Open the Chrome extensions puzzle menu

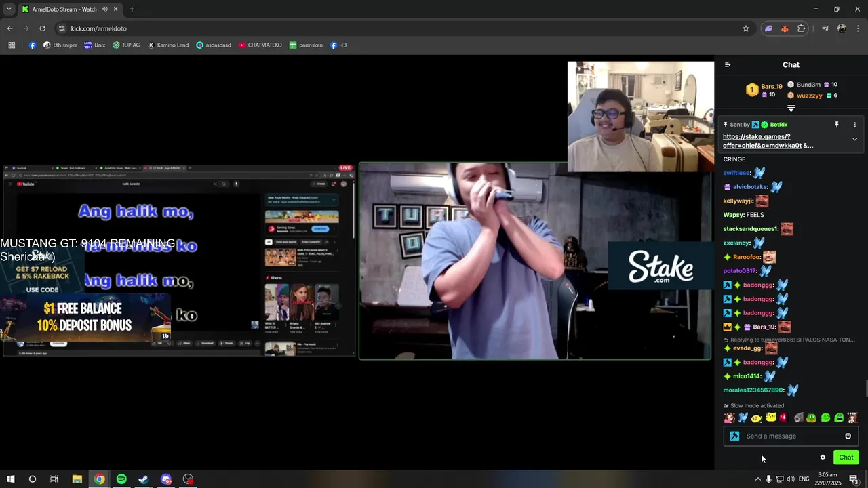coord(802,28)
